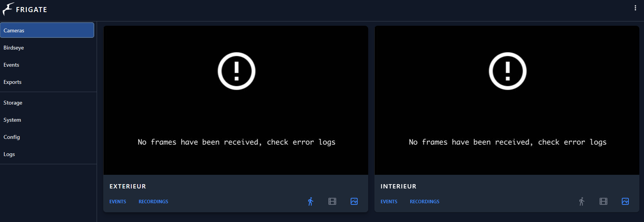Open Events link under INTERIEUR
The image size is (644, 222).
point(389,202)
